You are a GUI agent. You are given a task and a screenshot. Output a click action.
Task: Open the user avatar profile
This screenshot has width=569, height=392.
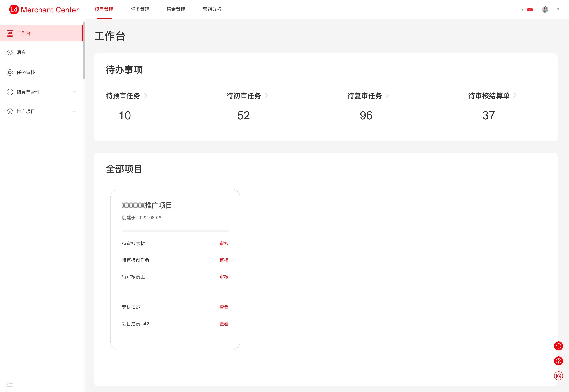[x=545, y=10]
